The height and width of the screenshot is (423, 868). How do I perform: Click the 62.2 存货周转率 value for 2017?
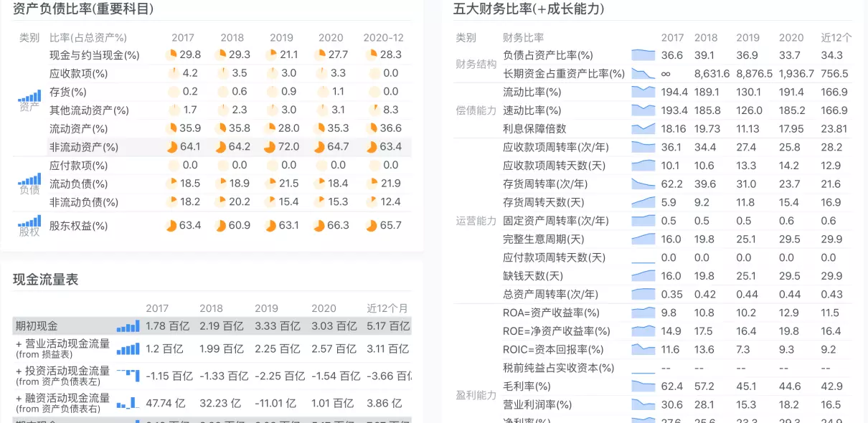click(x=671, y=184)
